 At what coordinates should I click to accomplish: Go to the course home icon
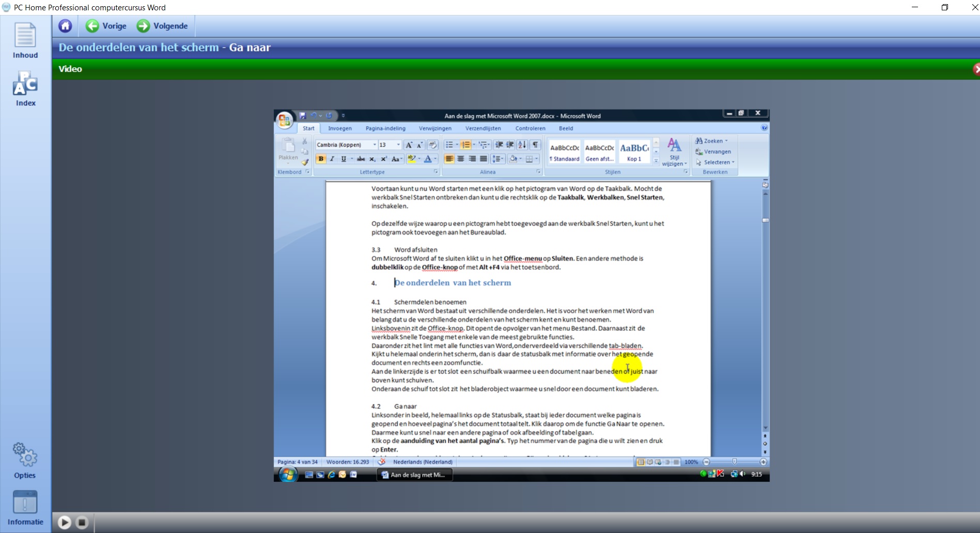pyautogui.click(x=65, y=26)
